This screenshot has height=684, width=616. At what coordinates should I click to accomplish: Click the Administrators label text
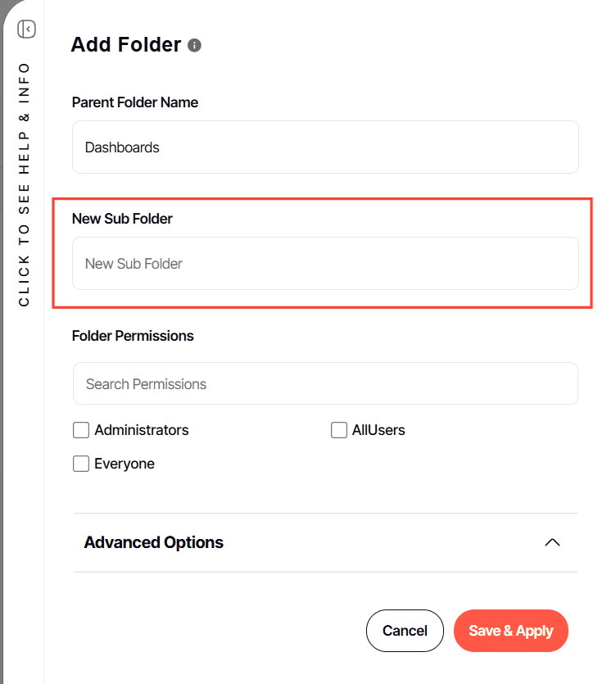pyautogui.click(x=142, y=430)
